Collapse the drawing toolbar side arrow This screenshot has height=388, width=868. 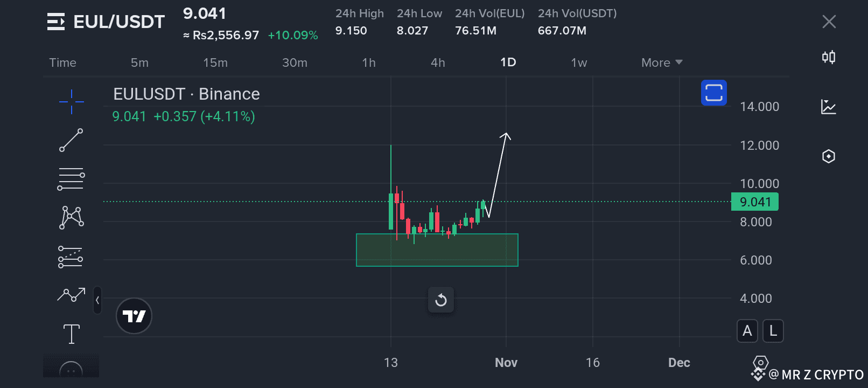click(x=97, y=300)
